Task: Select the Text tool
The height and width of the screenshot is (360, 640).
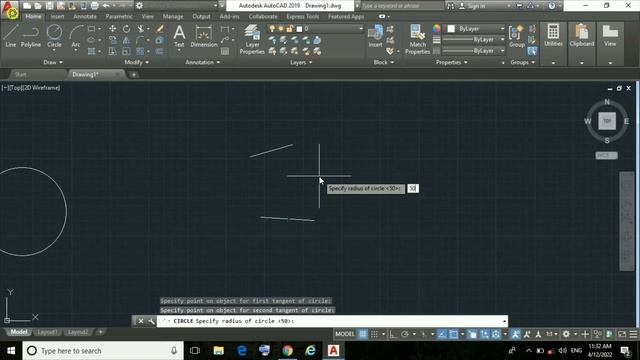Action: pos(179,36)
